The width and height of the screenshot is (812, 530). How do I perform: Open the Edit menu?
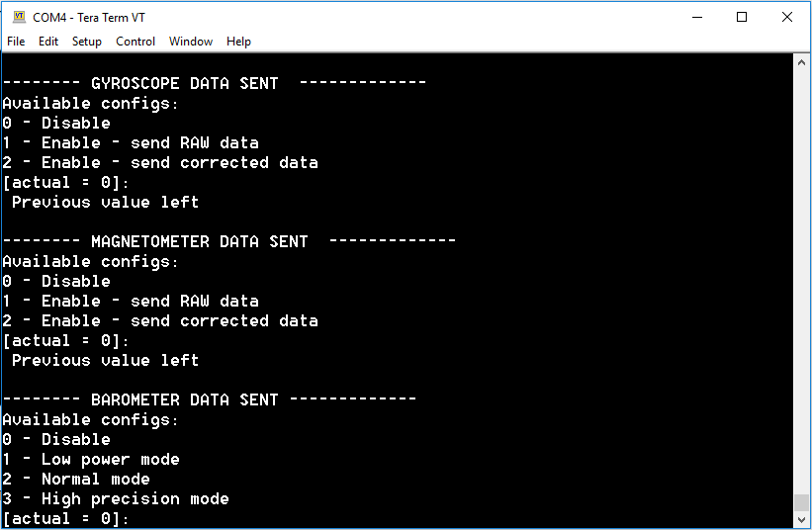click(48, 42)
